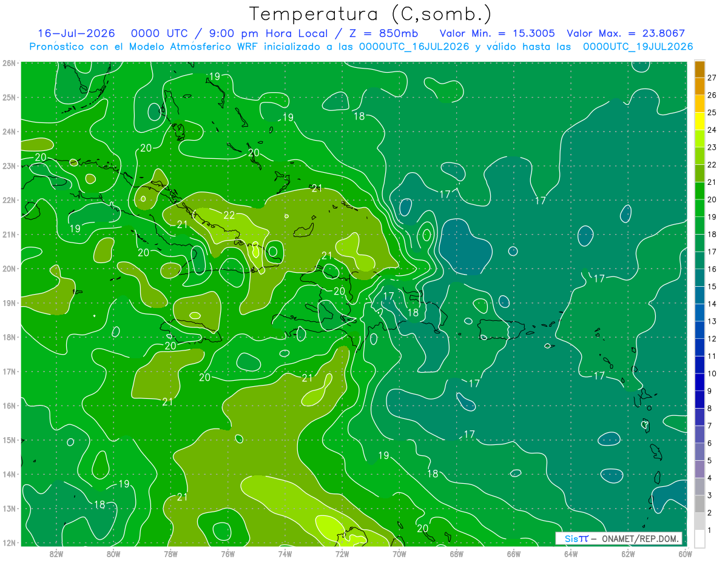Viewport: 728px width, 562px height.
Task: Click longitude axis label '76W'
Action: (x=227, y=554)
